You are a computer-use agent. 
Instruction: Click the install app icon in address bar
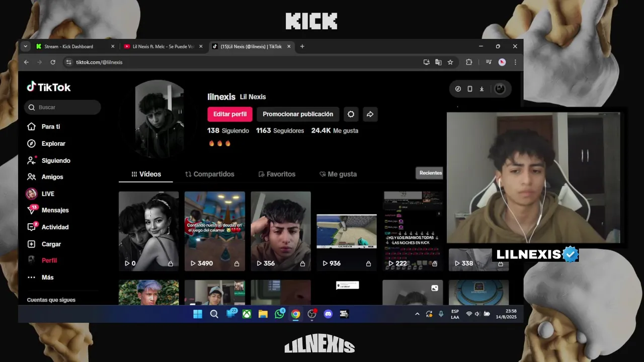coord(427,62)
